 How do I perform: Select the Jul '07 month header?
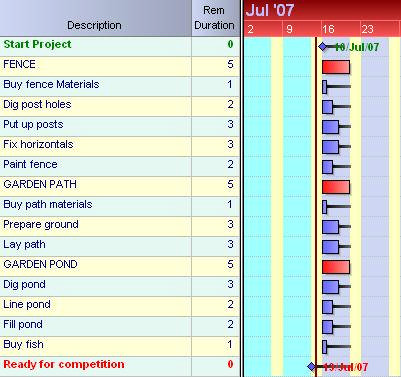270,10
